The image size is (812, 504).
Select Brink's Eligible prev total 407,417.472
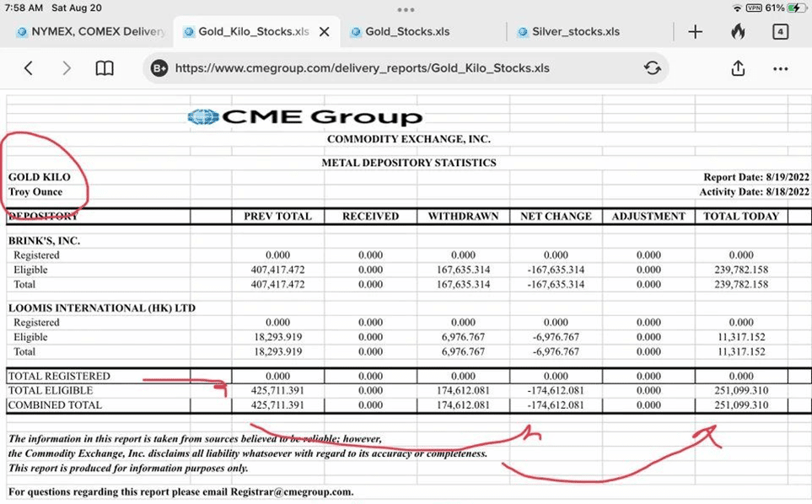[x=277, y=270]
